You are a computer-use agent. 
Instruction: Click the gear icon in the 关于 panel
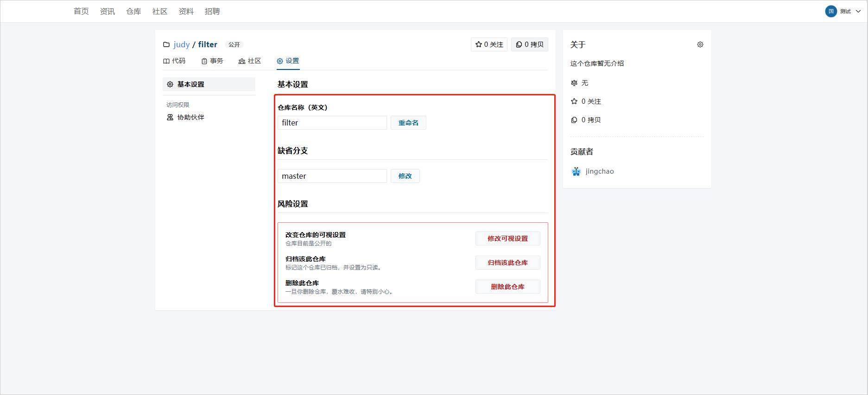tap(700, 45)
